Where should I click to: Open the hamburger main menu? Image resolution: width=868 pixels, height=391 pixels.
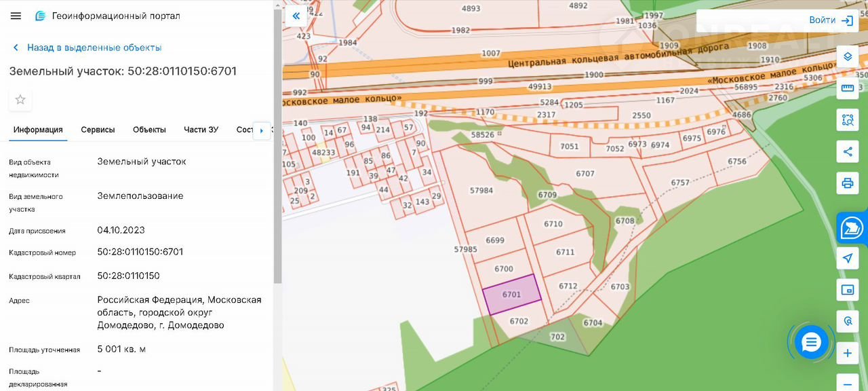(x=16, y=16)
